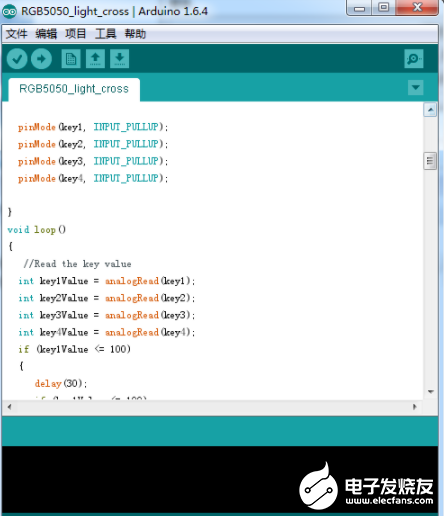Open the 编辑 menu

46,34
